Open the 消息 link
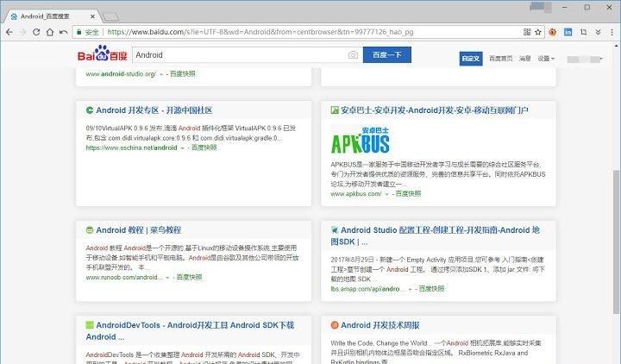The height and width of the screenshot is (364, 621). click(524, 59)
